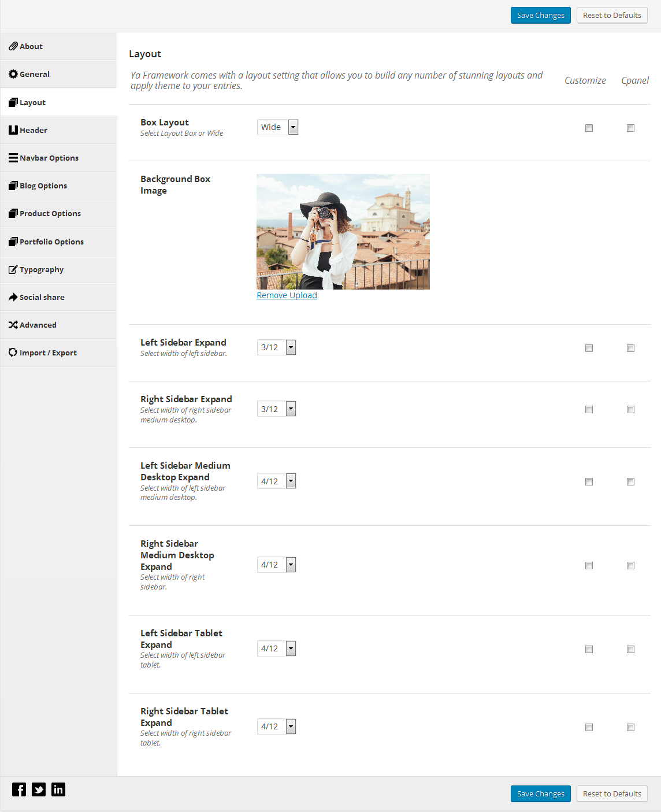Click the Advanced shuffle icon
The width and height of the screenshot is (661, 812).
point(13,325)
